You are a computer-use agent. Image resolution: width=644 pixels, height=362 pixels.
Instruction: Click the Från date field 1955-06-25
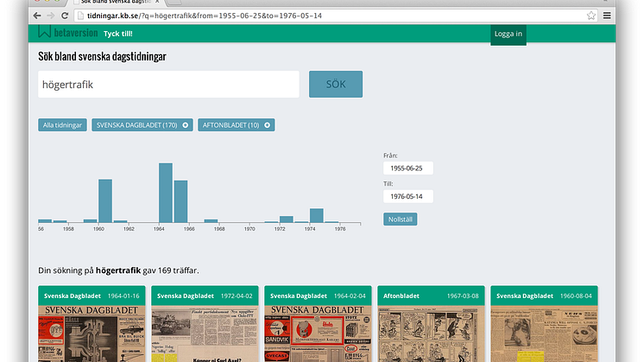click(407, 168)
